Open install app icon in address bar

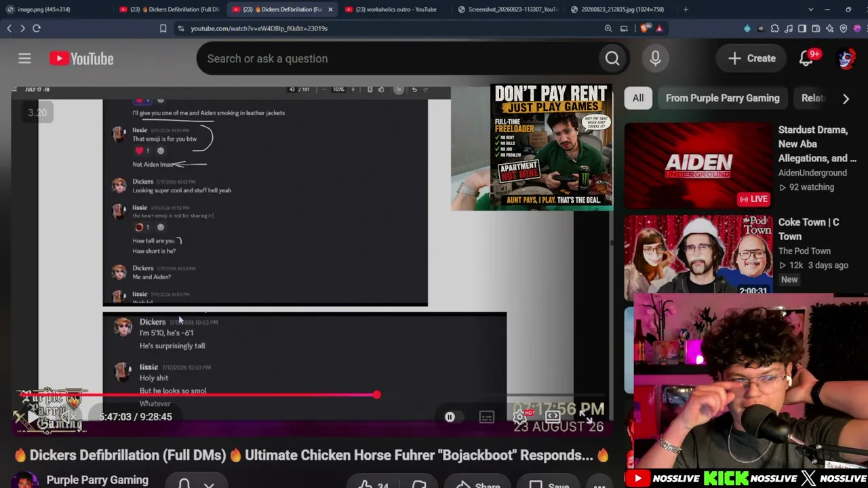coord(624,28)
